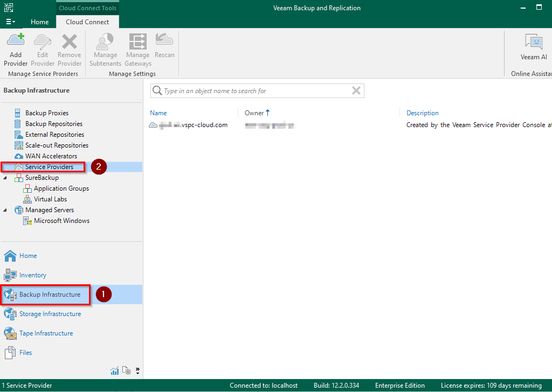
Task: Open the main hamburger menu
Action: 10,22
